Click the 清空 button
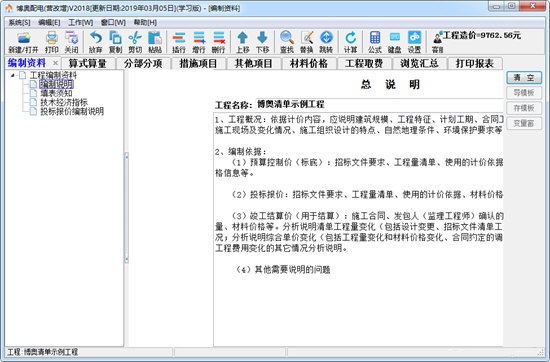The width and height of the screenshot is (550, 362). [524, 78]
